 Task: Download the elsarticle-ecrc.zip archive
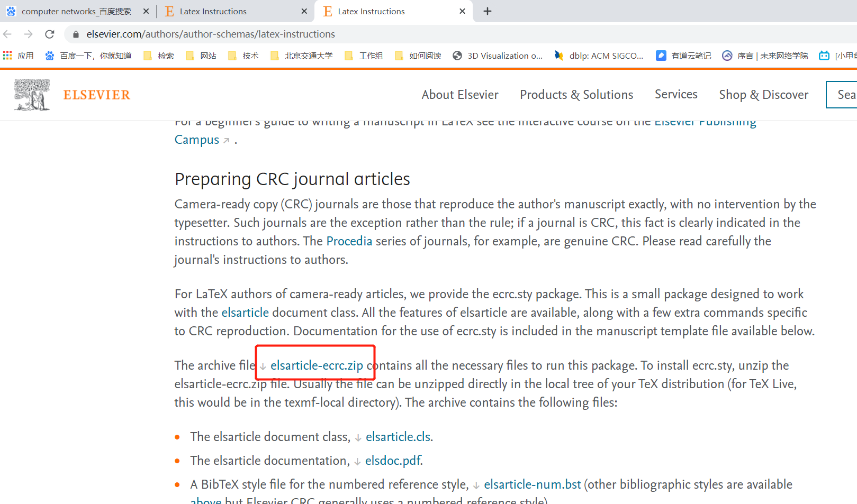pyautogui.click(x=317, y=365)
